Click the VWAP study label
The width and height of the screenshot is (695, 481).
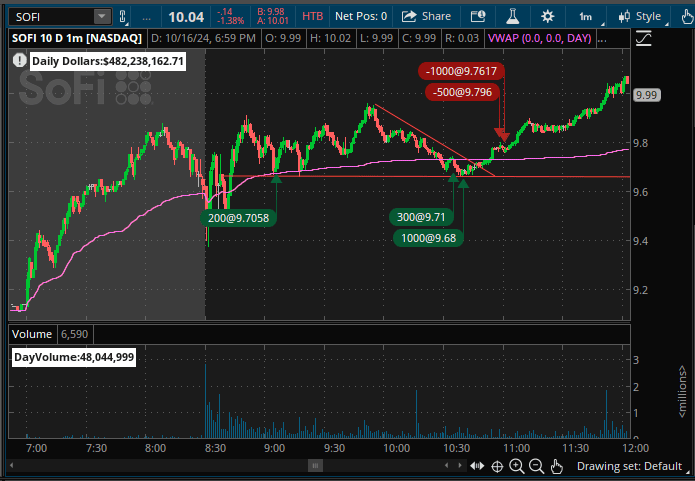539,39
